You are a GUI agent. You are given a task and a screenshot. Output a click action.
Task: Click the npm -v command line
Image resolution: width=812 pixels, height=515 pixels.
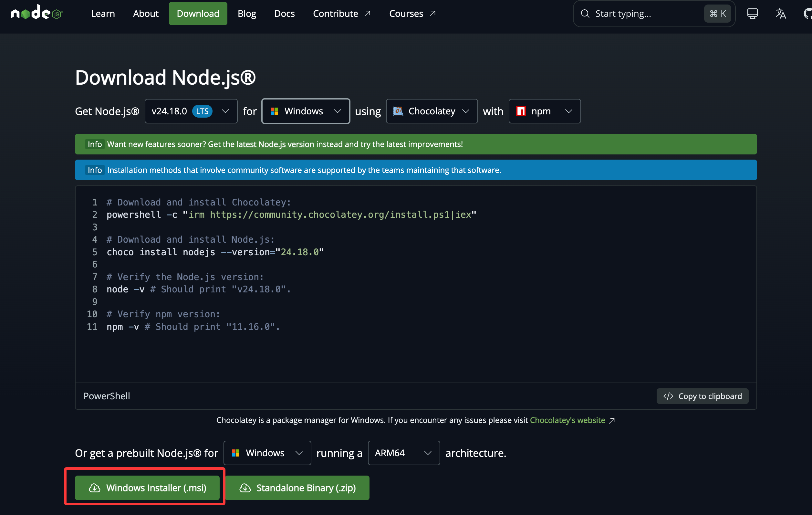pyautogui.click(x=193, y=326)
